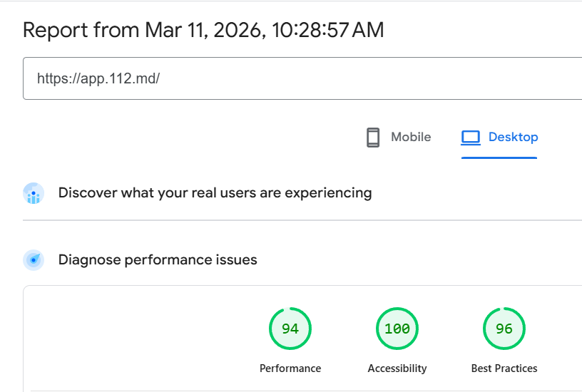Click the Diagnose performance radar icon

[x=34, y=260]
